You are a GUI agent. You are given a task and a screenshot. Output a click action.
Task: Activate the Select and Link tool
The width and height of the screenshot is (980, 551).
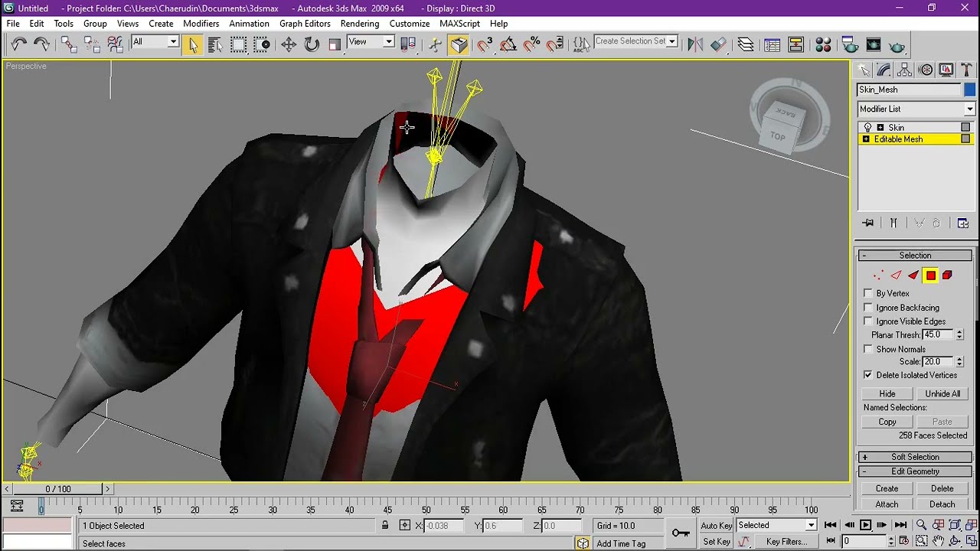[x=69, y=44]
